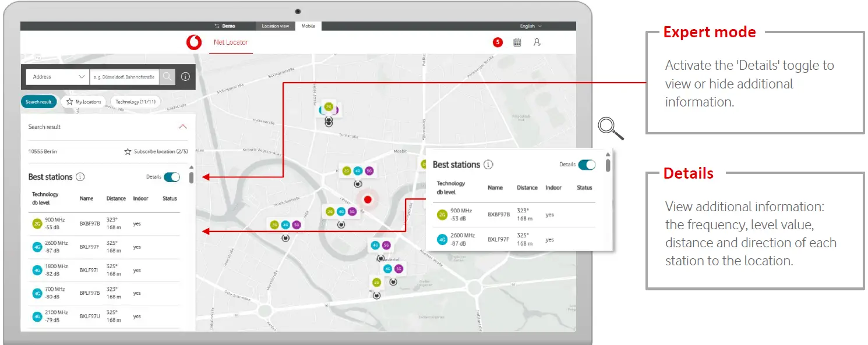Click the address search input field
Image resolution: width=868 pixels, height=345 pixels.
[124, 77]
